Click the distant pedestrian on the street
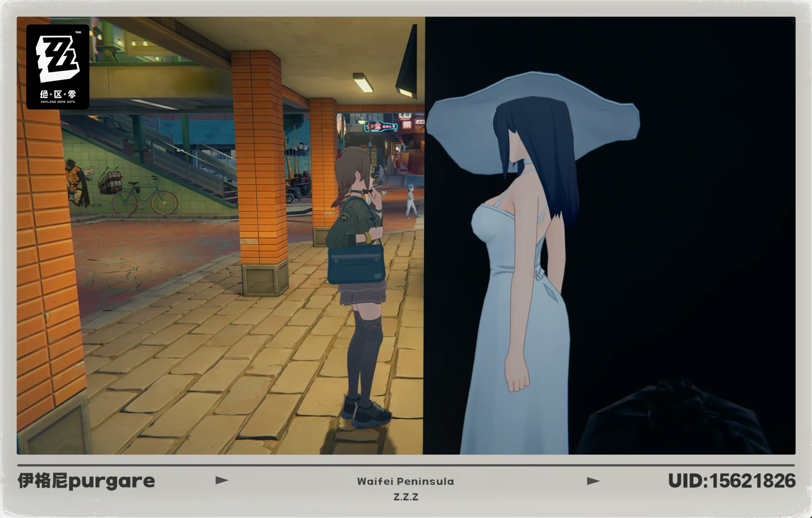 411,200
